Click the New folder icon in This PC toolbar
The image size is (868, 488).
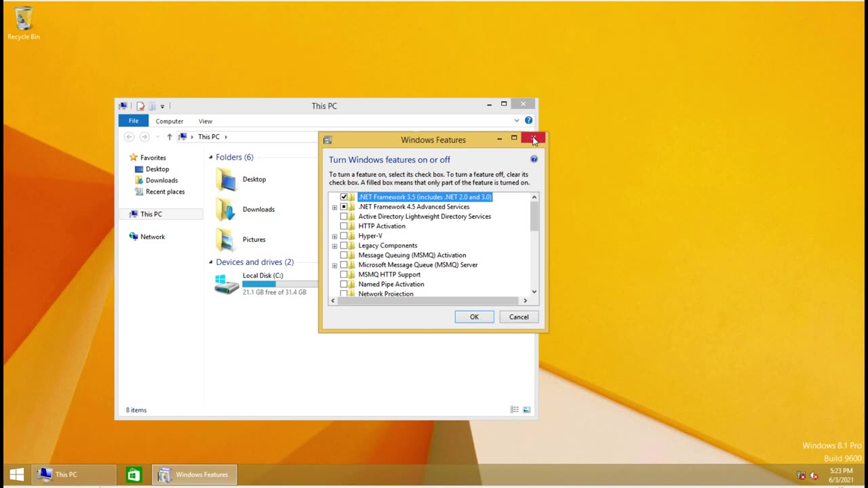click(x=152, y=106)
